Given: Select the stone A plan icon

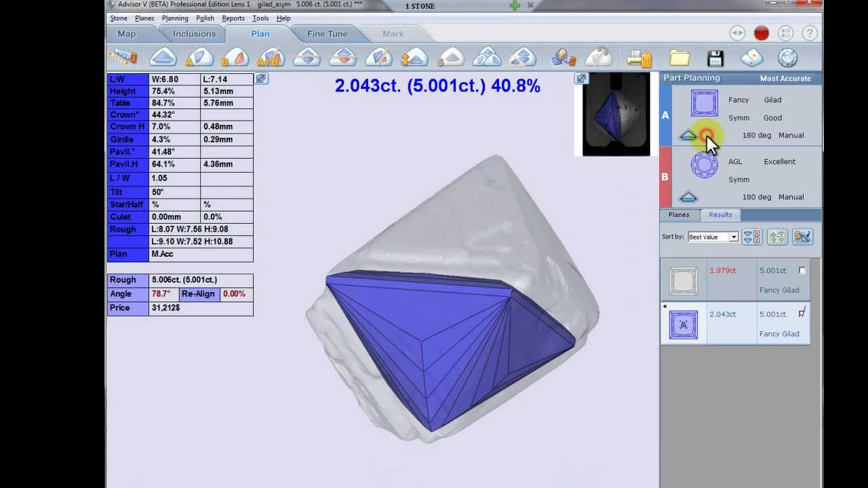Looking at the screenshot, I should [x=199, y=58].
